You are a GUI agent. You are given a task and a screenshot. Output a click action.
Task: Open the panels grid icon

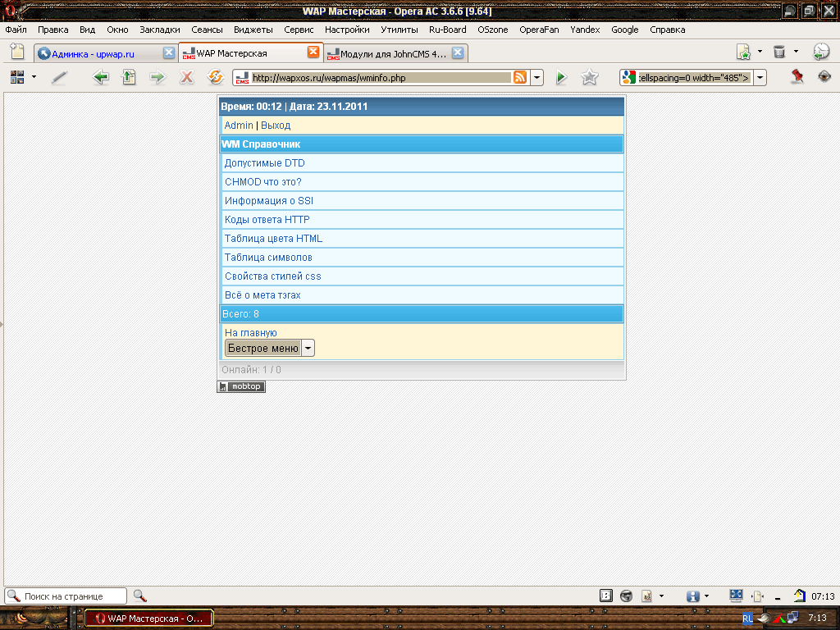(x=17, y=77)
